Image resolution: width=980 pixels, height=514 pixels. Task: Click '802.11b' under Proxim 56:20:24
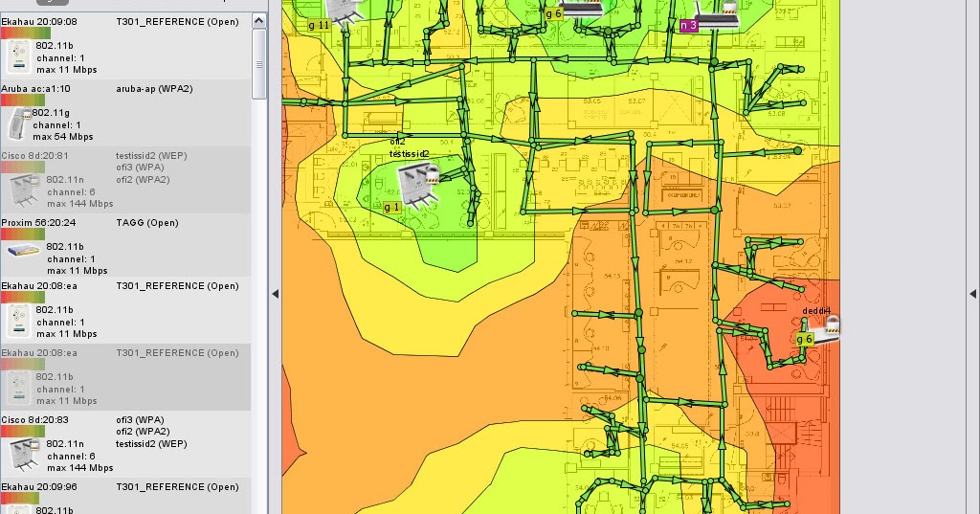pyautogui.click(x=64, y=246)
